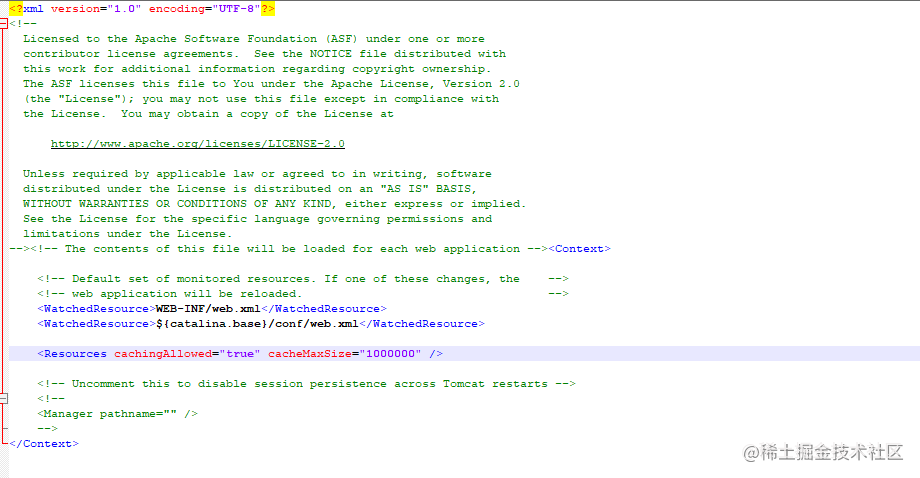Click the opening <Context> tag
Screen dimensions: 920x478
(x=580, y=249)
